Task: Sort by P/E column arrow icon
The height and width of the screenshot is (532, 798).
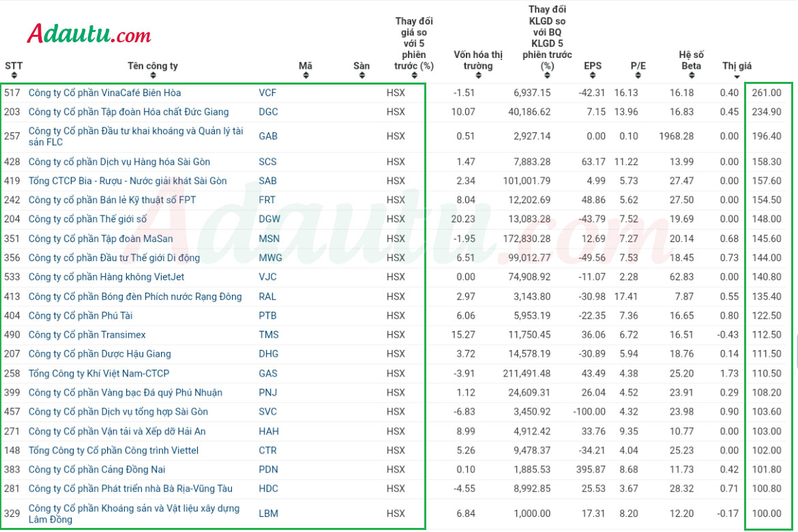Action: pyautogui.click(x=638, y=75)
